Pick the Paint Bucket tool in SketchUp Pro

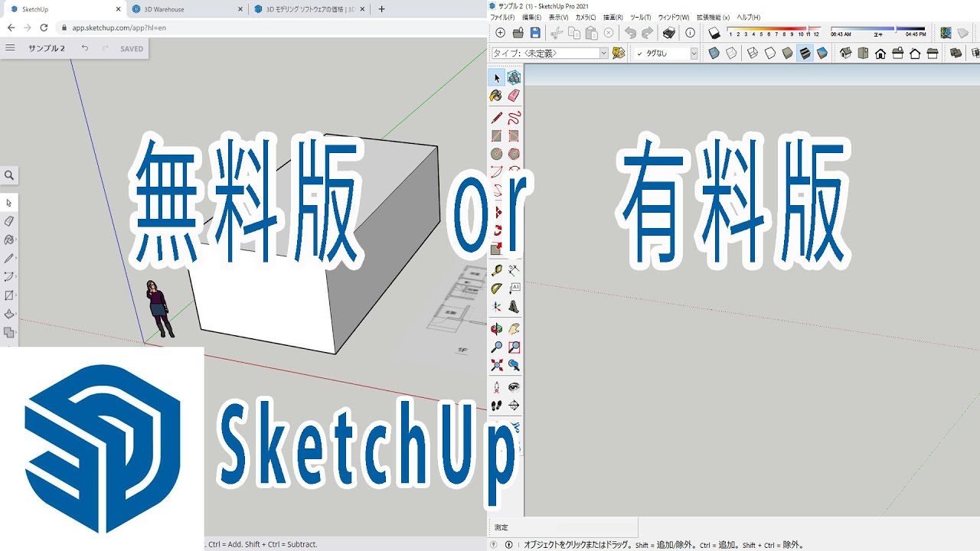(497, 96)
